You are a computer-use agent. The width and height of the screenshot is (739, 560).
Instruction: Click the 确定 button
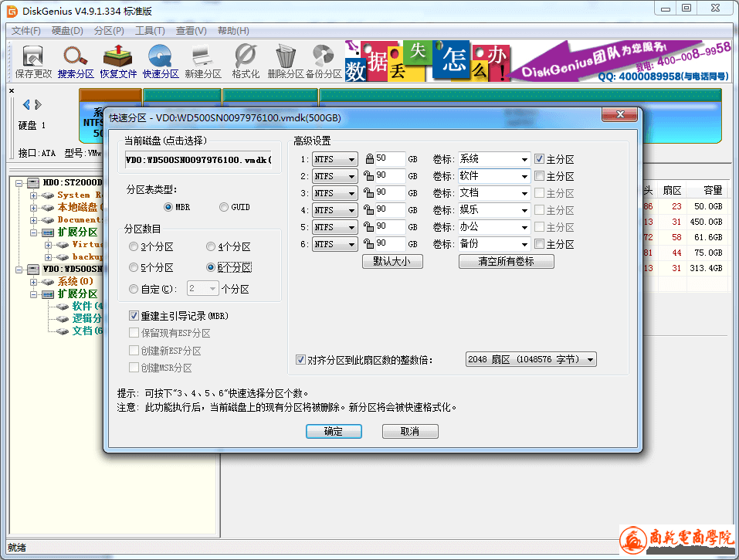(334, 431)
